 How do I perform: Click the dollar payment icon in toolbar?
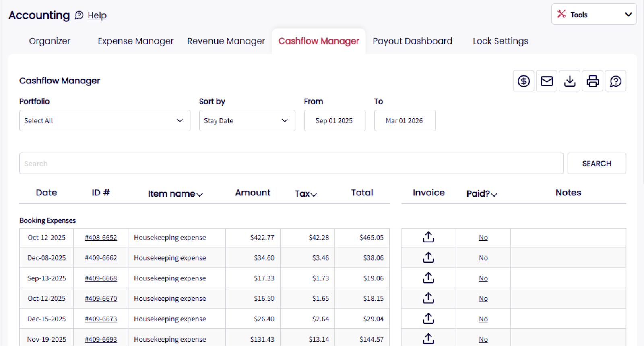point(523,81)
